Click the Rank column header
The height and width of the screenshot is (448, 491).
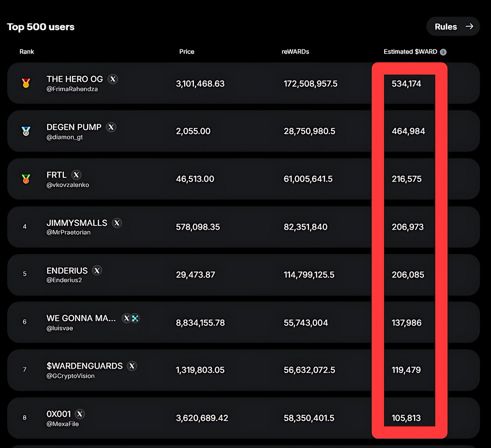click(27, 52)
